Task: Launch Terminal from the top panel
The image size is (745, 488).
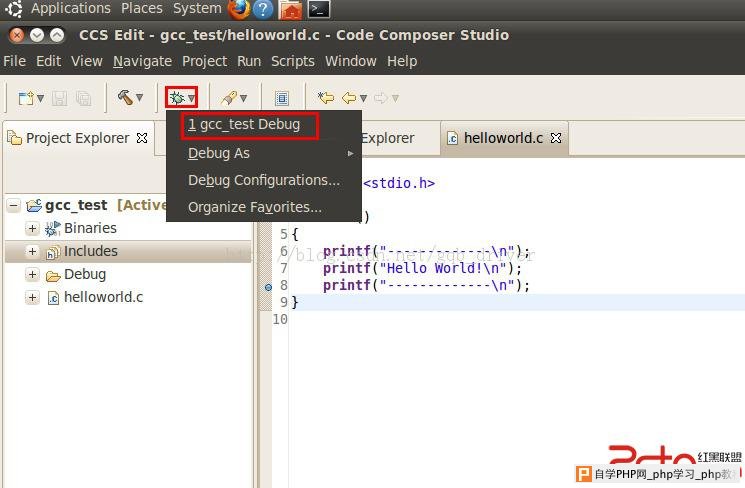Action: click(x=319, y=9)
